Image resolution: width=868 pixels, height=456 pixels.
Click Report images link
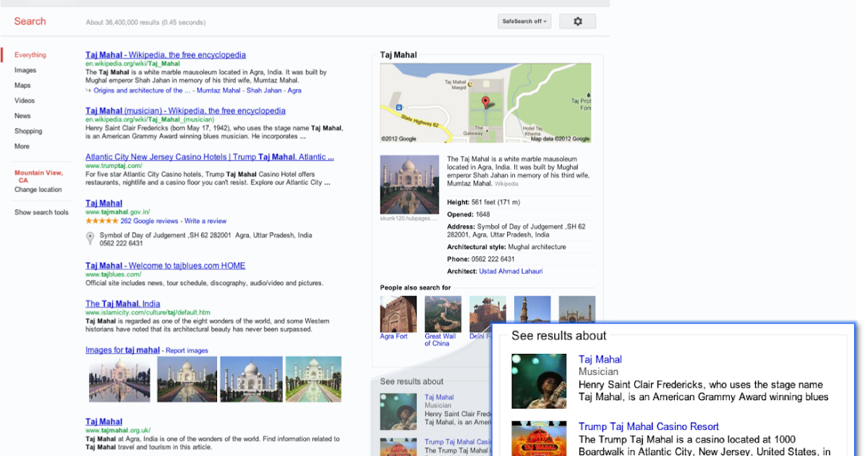[x=187, y=350]
